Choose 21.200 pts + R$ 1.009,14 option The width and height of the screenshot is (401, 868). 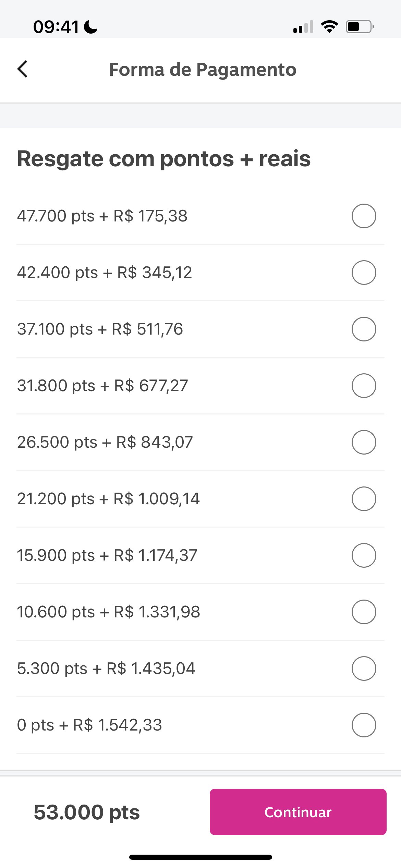click(x=364, y=499)
